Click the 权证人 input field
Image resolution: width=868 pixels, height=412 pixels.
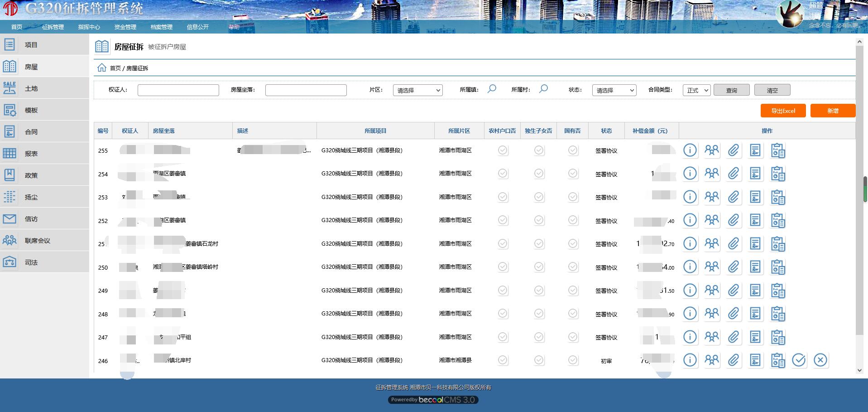[178, 90]
